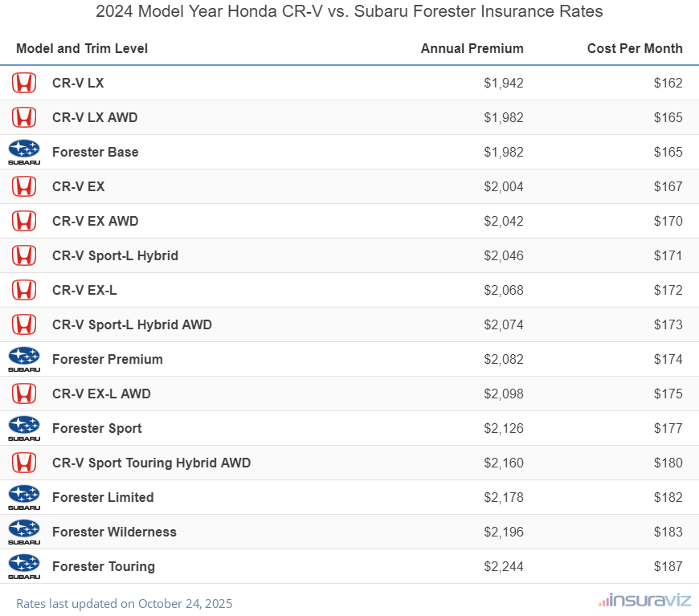Click the Honda logo next to CR-V EX
Screen dimensions: 699x616
24,186
